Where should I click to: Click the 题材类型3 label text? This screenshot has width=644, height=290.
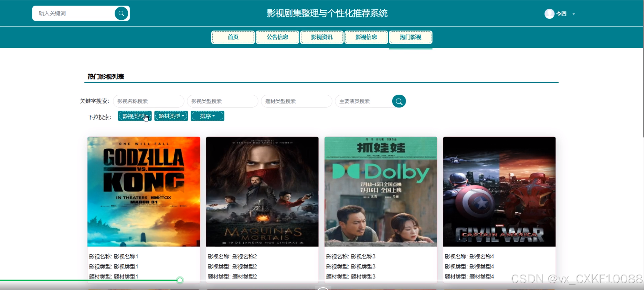point(363,277)
